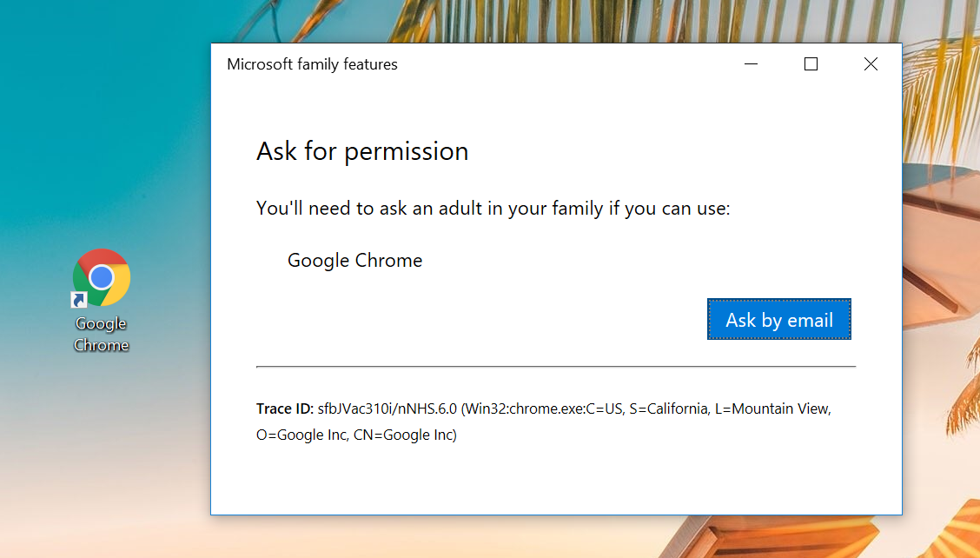Click the Microsoft family features title text

coord(312,64)
